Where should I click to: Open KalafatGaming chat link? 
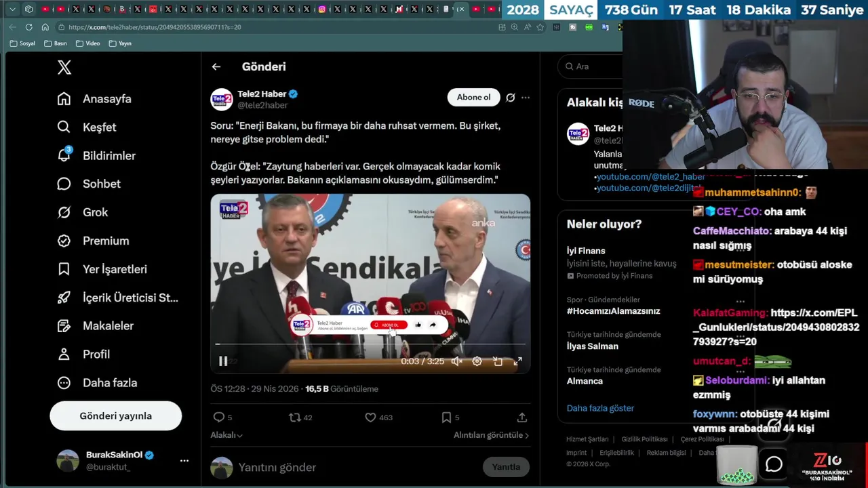pos(776,327)
